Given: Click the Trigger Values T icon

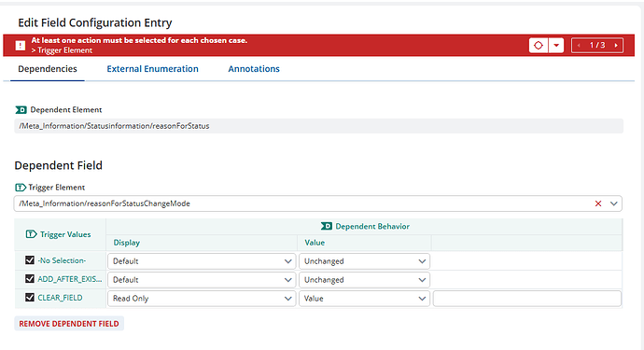Looking at the screenshot, I should coord(31,234).
